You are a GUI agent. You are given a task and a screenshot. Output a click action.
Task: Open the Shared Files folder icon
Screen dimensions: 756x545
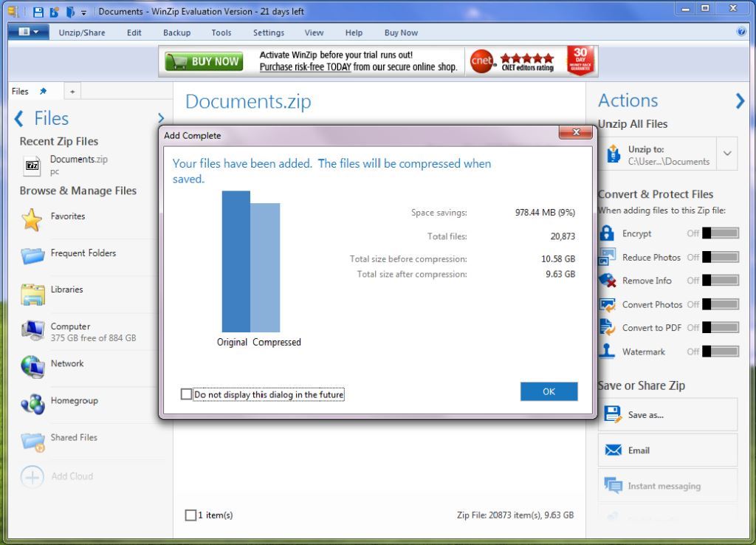coord(32,442)
